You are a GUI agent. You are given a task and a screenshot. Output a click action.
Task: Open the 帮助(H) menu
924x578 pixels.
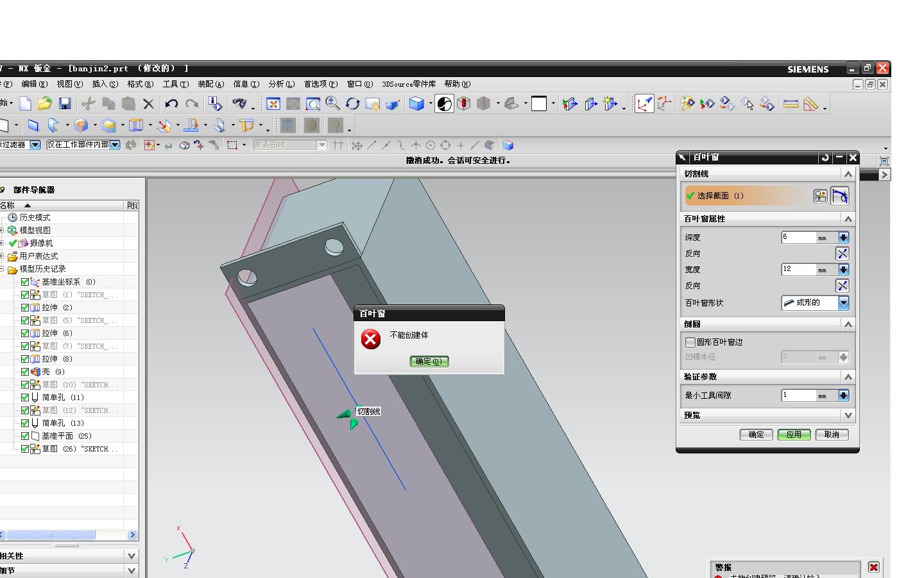coord(458,84)
